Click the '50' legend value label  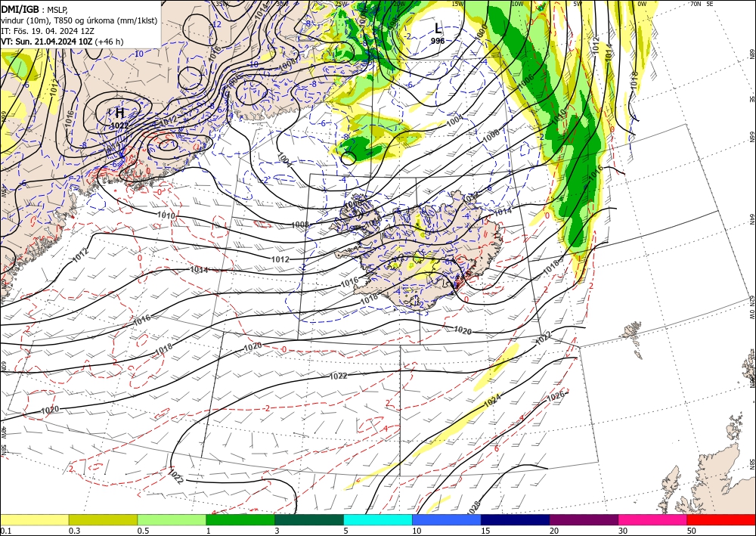(x=692, y=531)
